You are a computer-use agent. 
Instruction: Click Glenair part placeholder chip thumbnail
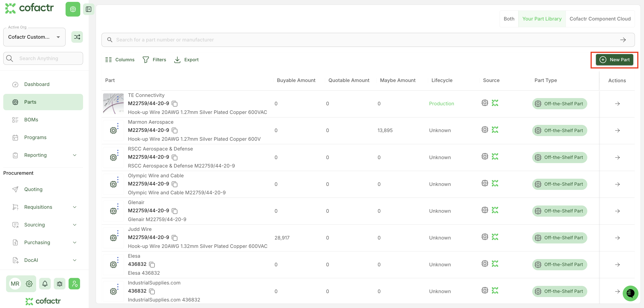pos(113,211)
